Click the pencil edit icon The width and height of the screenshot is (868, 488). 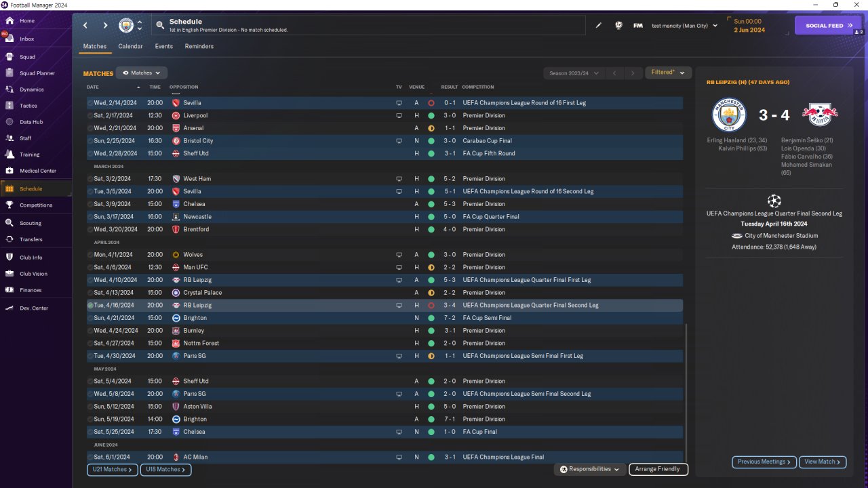pos(599,26)
